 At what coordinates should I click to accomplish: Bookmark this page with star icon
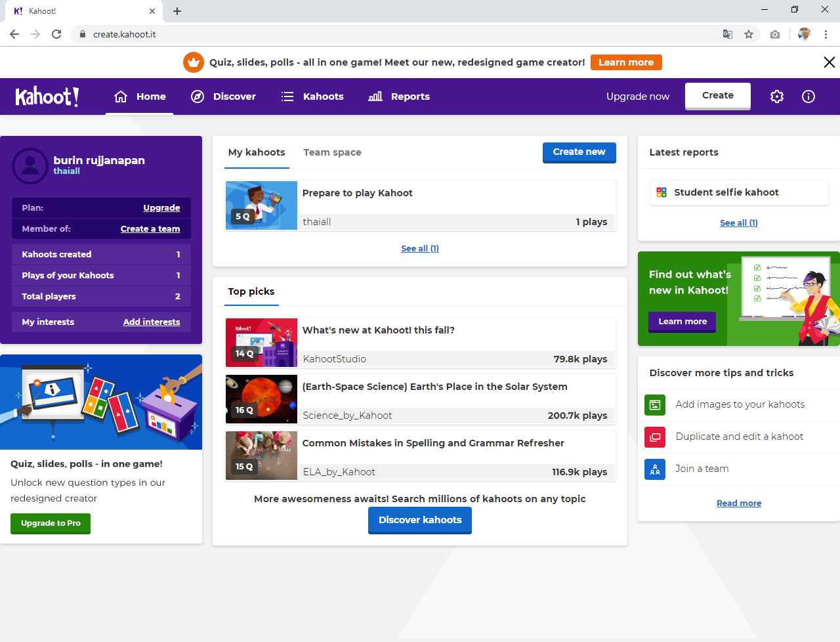point(749,34)
